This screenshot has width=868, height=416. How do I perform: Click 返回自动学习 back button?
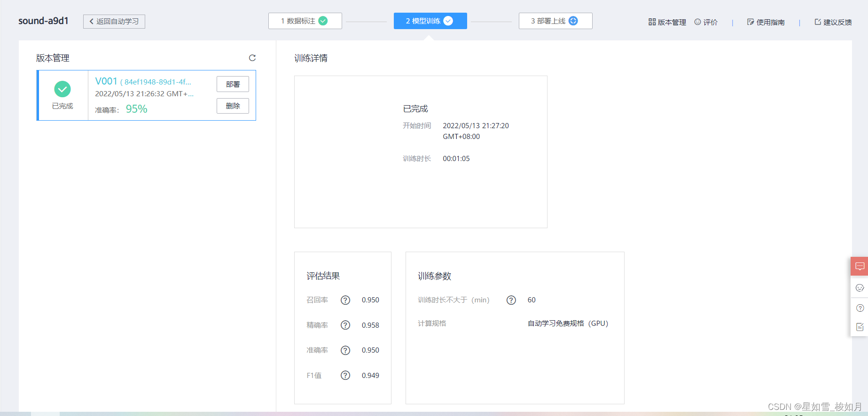point(114,22)
